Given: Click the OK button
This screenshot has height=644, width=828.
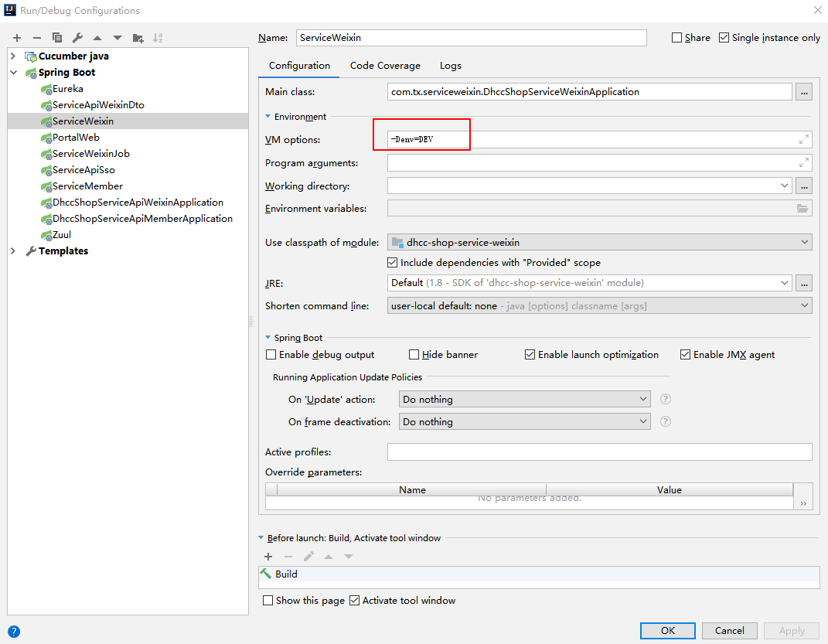Looking at the screenshot, I should pos(667,630).
